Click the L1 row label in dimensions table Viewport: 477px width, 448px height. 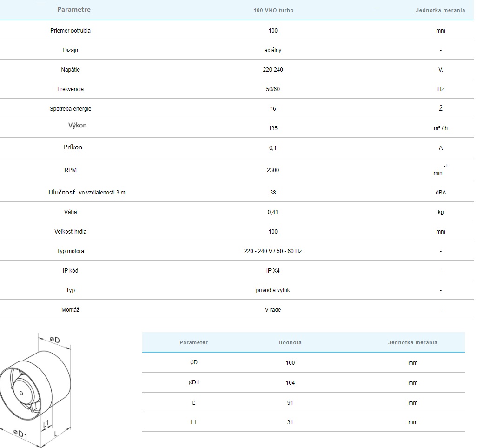pos(194,422)
